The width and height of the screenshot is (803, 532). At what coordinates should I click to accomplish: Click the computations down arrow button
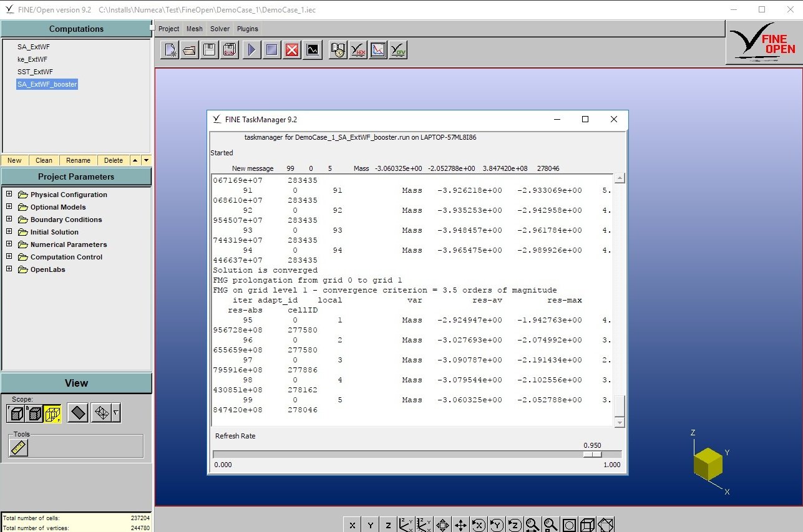click(x=146, y=160)
